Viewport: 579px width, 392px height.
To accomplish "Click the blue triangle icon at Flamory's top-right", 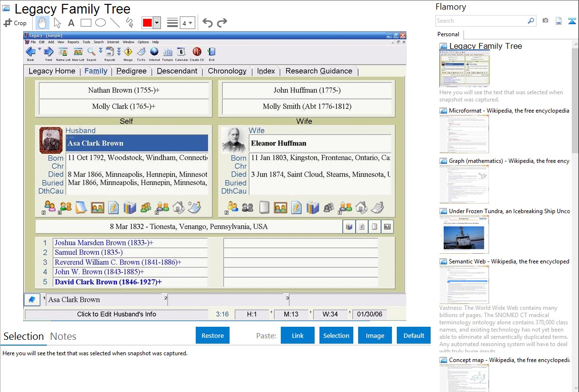I will point(572,21).
